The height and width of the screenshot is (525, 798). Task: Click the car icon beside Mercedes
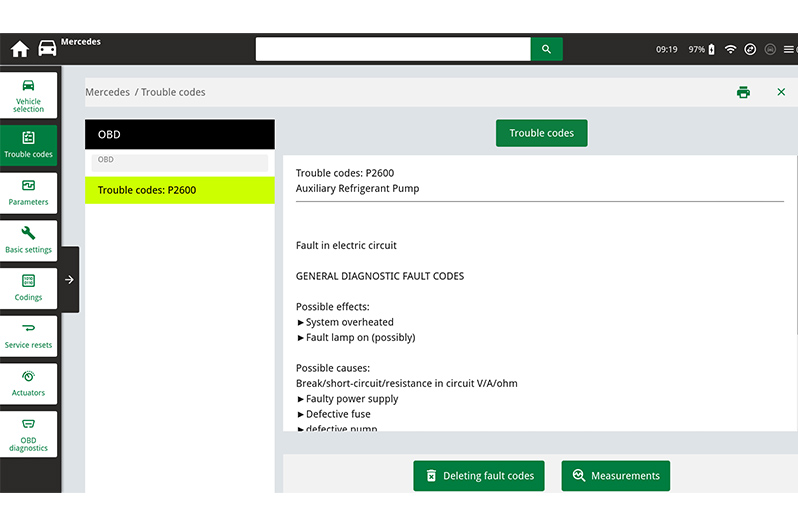pyautogui.click(x=47, y=49)
